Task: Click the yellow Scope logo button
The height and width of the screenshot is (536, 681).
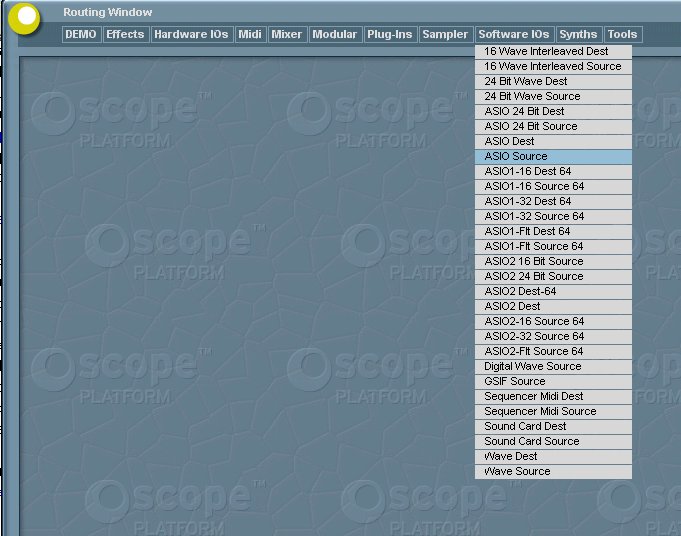Action: tap(24, 18)
